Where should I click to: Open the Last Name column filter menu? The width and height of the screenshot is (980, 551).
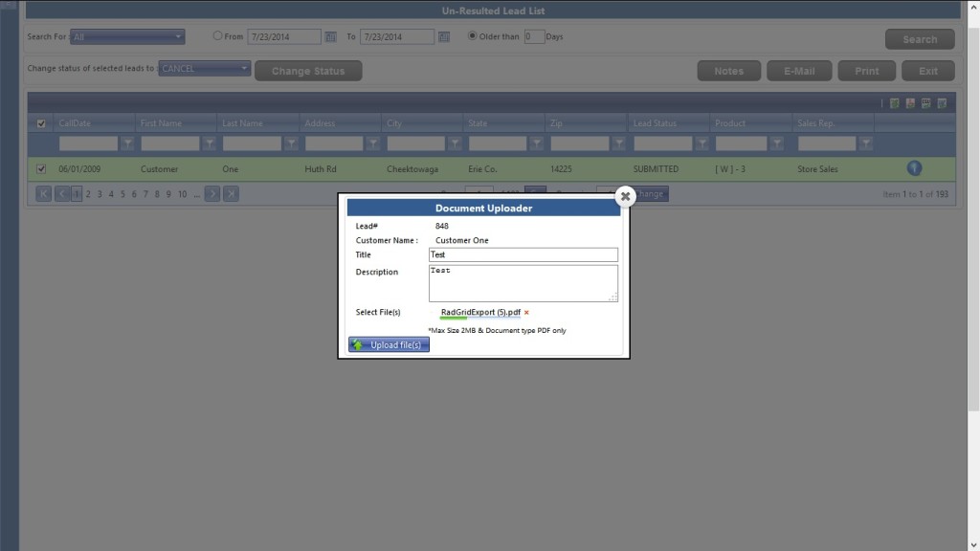(x=291, y=143)
